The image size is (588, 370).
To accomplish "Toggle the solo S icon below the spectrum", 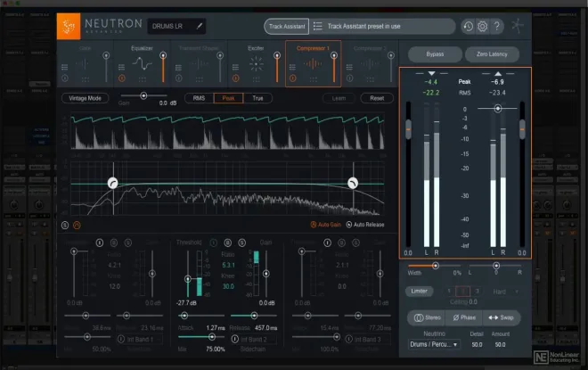I will [65, 226].
